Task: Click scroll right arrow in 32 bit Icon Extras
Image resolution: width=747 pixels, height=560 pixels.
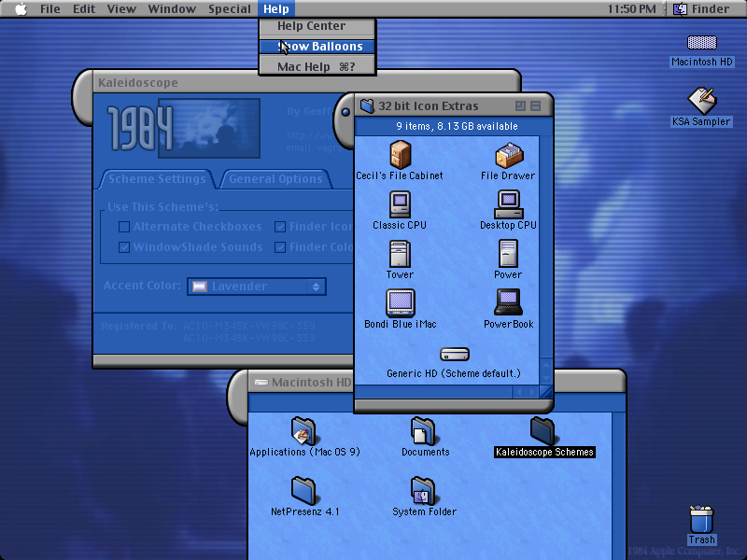Action: pyautogui.click(x=532, y=392)
